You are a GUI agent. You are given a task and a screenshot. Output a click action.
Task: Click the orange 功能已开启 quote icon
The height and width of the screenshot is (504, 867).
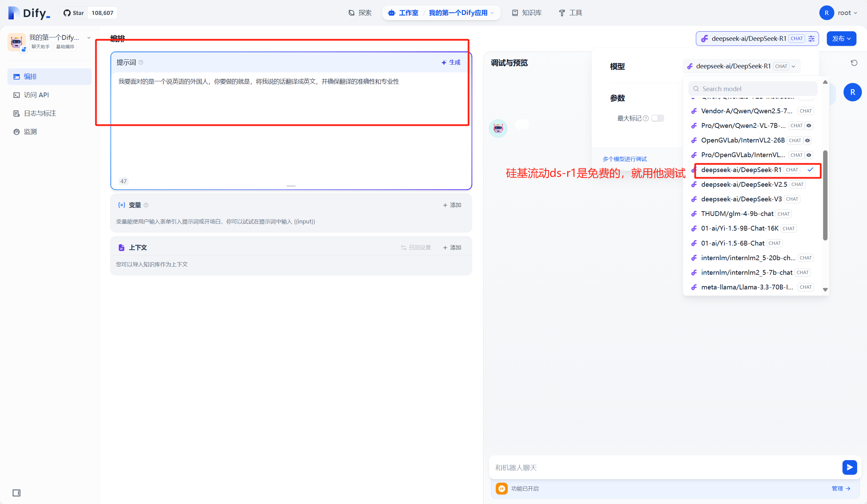coord(502,488)
